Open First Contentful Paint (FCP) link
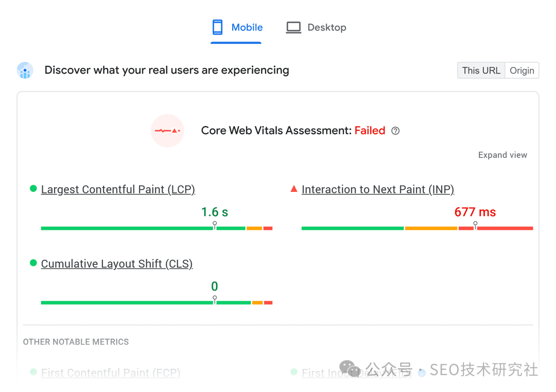Viewport: 556px width, 392px height. [111, 373]
